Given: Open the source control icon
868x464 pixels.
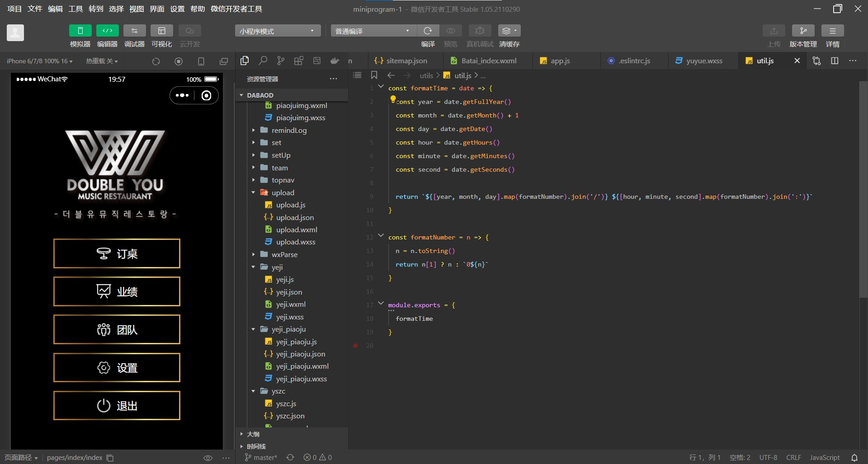Looking at the screenshot, I should [x=281, y=61].
